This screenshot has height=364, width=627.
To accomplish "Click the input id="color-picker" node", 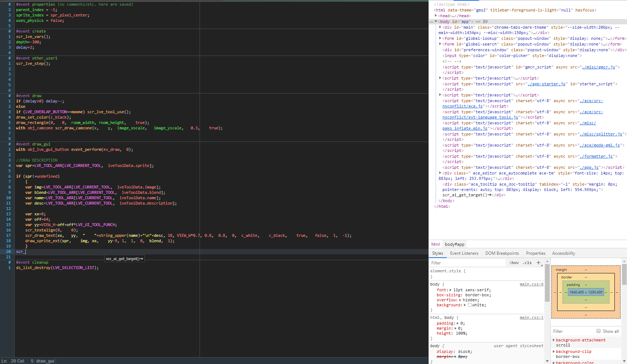I will click(x=512, y=56).
